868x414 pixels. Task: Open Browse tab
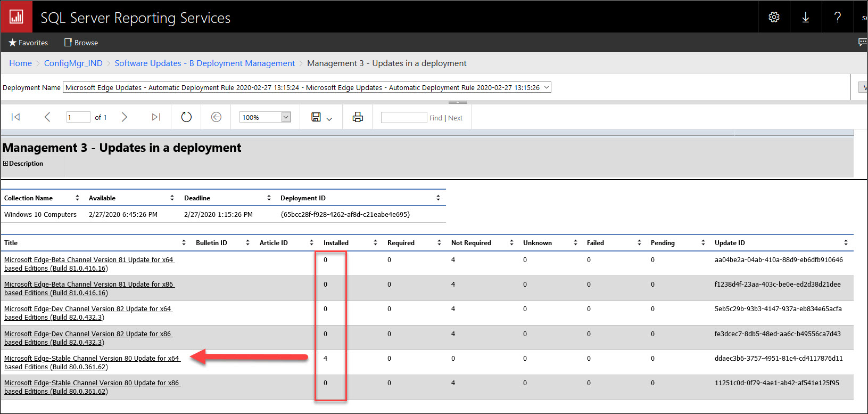(x=81, y=43)
